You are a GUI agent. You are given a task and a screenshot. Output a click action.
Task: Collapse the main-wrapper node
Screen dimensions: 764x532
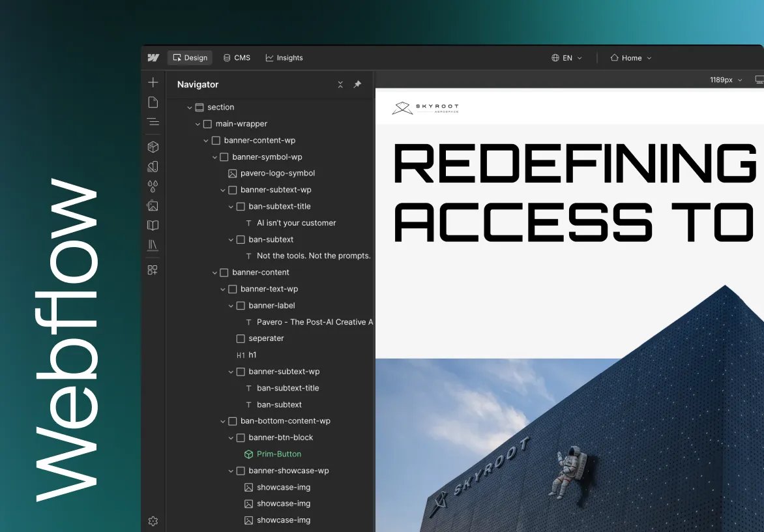198,125
